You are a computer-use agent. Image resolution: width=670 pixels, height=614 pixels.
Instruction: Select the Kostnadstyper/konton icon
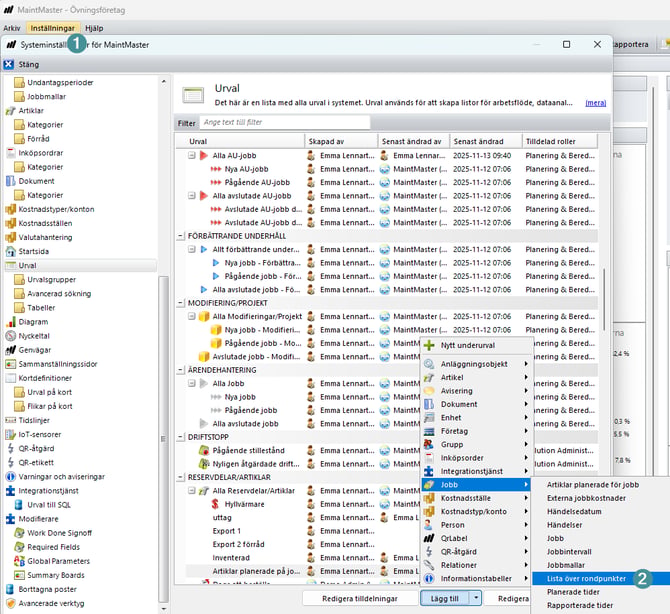[x=10, y=209]
